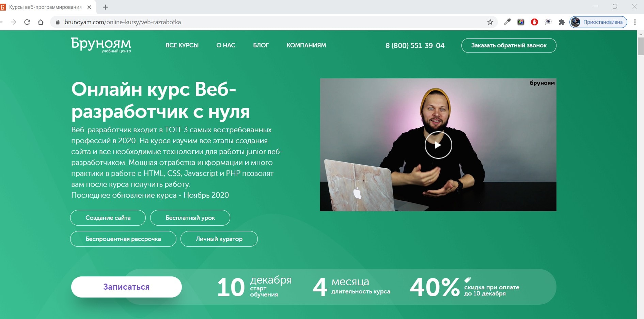This screenshot has height=319, width=644.
Task: Open the eye-shaped extension icon
Action: point(548,22)
